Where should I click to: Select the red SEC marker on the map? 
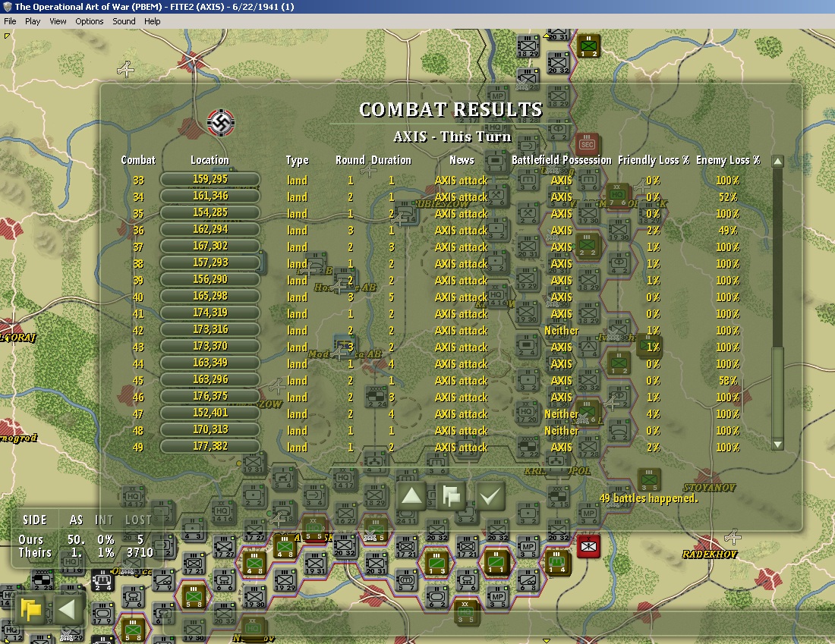(x=588, y=144)
